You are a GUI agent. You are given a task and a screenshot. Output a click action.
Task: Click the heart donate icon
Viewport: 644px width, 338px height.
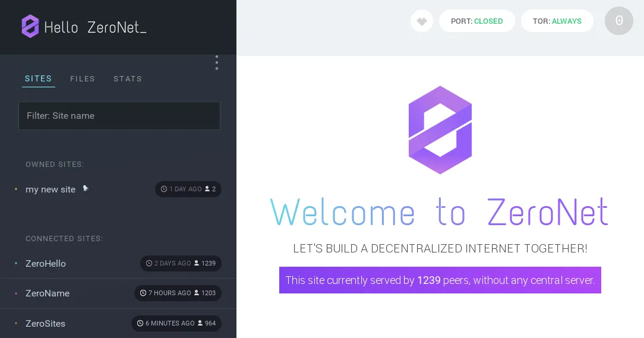coord(422,21)
